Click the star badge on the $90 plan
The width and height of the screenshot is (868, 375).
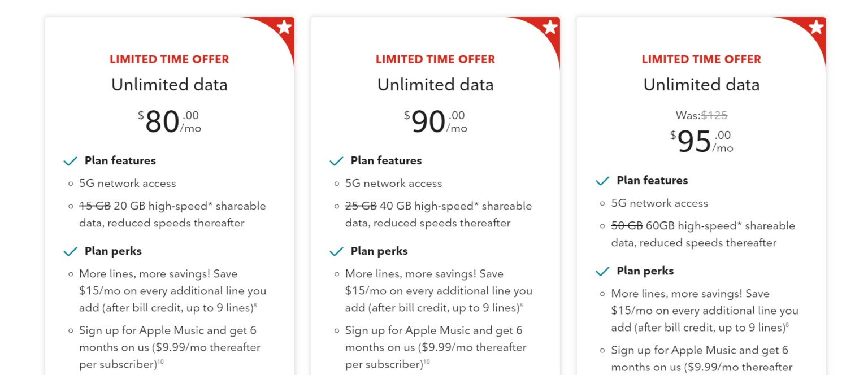[550, 27]
